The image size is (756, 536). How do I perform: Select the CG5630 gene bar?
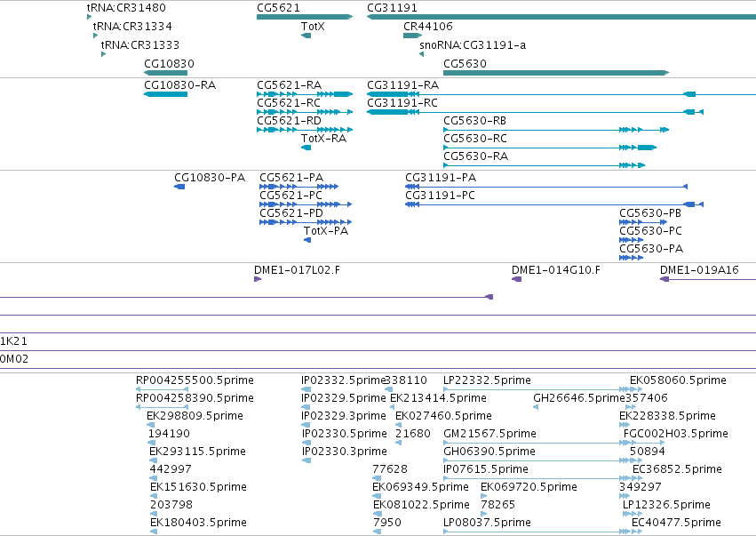[556, 73]
